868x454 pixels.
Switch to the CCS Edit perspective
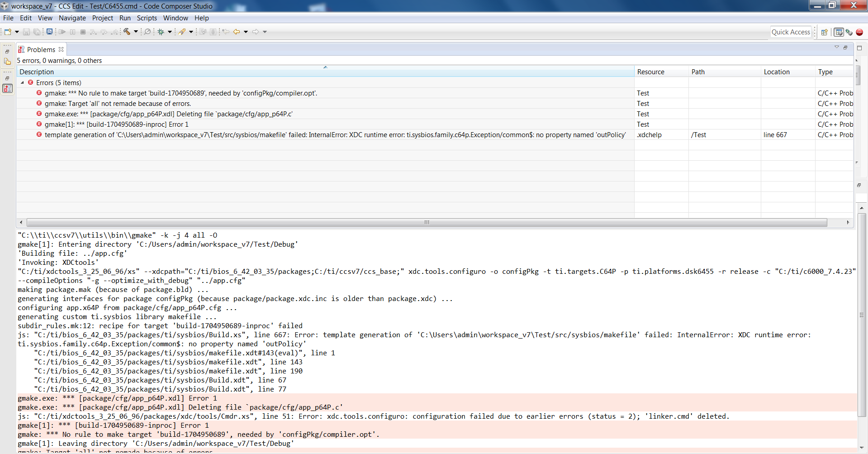[839, 32]
